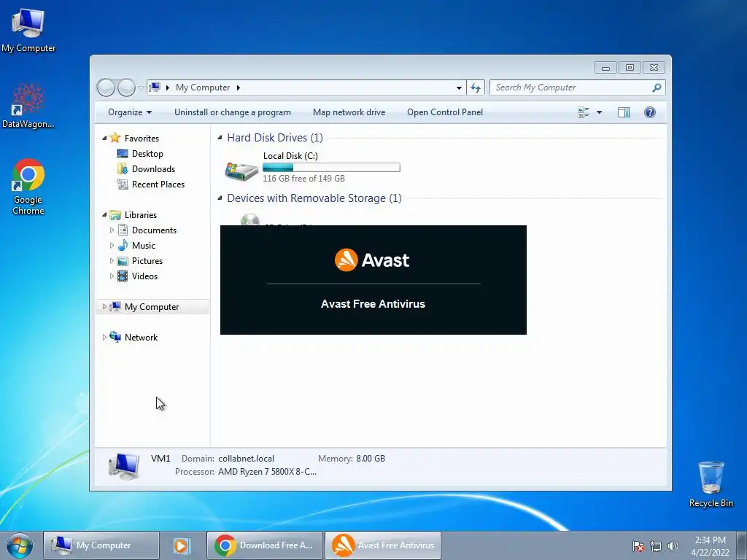This screenshot has height=560, width=747.
Task: Click the Explorer Back arrow button
Action: [x=106, y=87]
